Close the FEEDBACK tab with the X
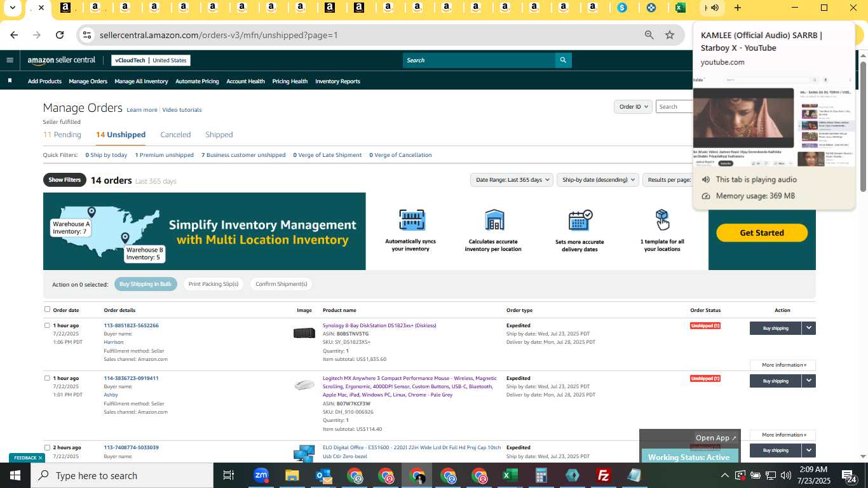The image size is (868, 488). tap(40, 457)
